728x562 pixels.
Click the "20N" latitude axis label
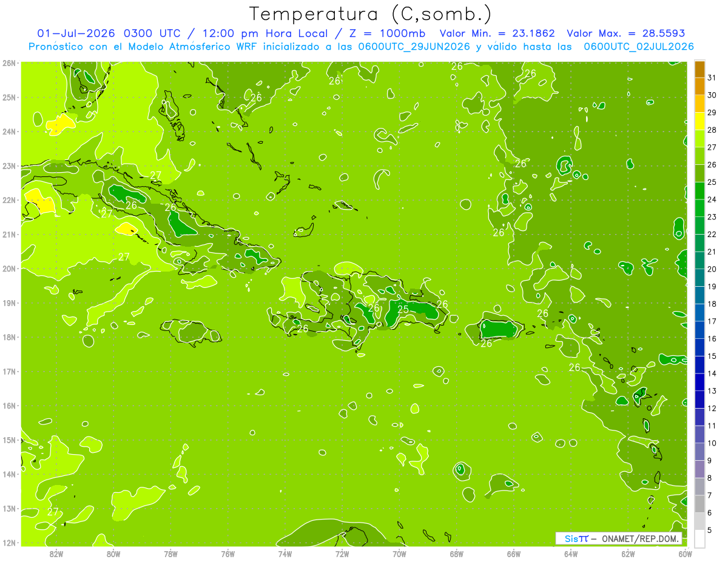(x=9, y=269)
